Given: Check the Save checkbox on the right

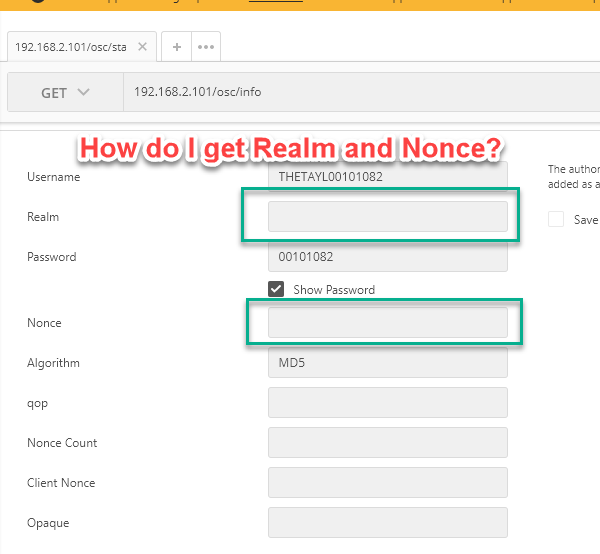Looking at the screenshot, I should click(556, 219).
